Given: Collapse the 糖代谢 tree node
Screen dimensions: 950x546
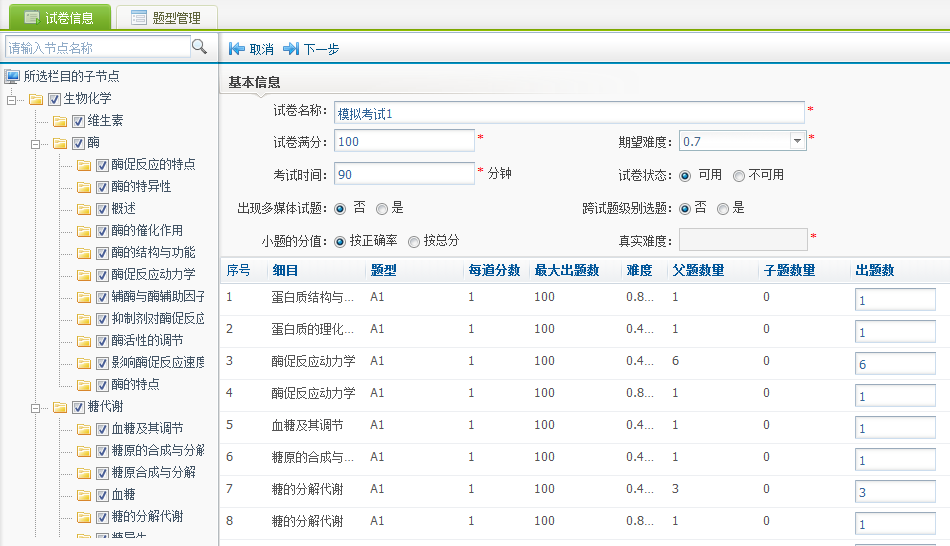Looking at the screenshot, I should pyautogui.click(x=37, y=407).
